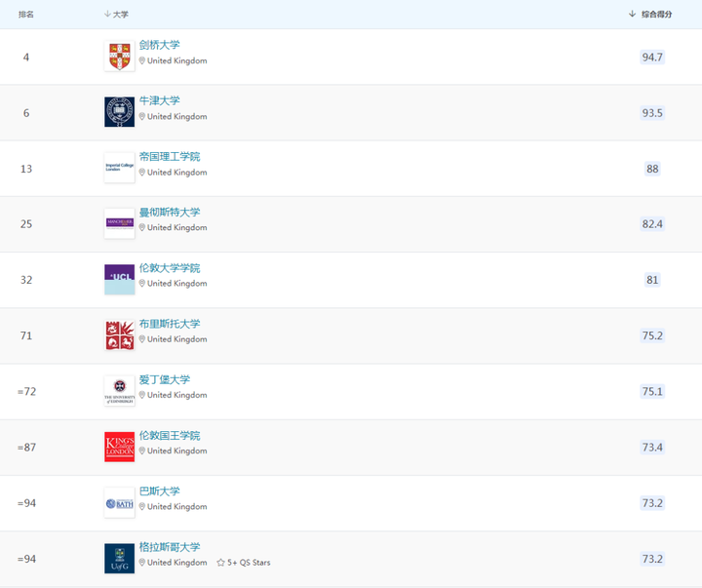702x588 pixels.
Task: Click the King's College London logo
Action: [120, 447]
